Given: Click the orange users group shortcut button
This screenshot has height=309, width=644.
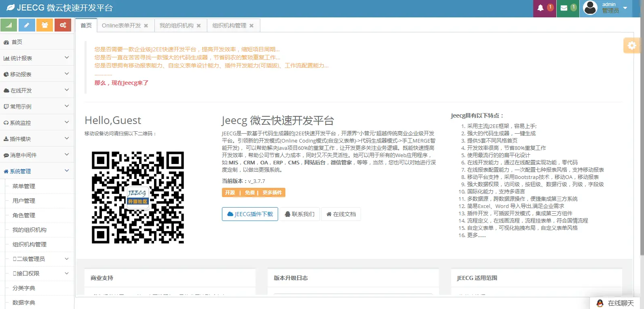Looking at the screenshot, I should tap(45, 25).
